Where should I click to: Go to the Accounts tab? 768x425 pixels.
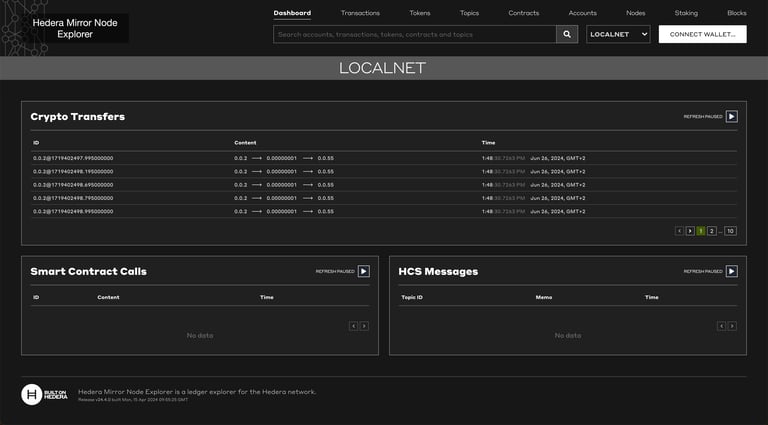click(582, 13)
